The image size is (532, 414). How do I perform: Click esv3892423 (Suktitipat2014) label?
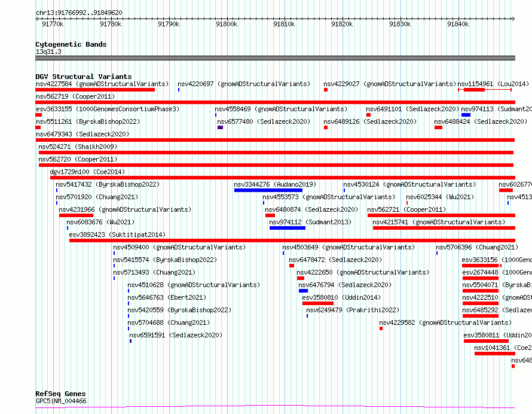tap(117, 235)
